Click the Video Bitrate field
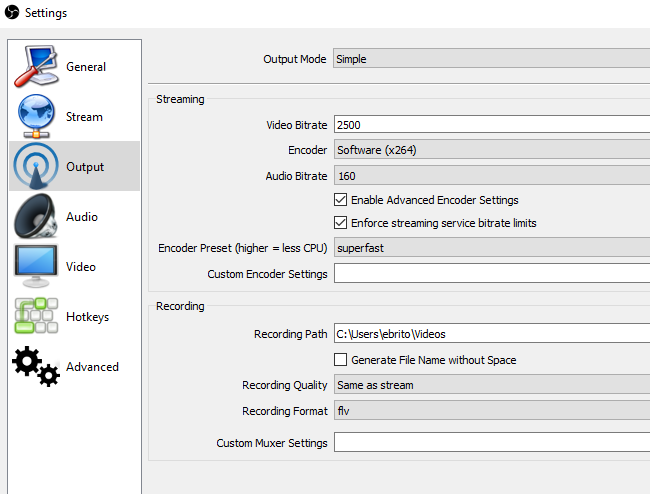Image resolution: width=650 pixels, height=494 pixels. (x=490, y=125)
